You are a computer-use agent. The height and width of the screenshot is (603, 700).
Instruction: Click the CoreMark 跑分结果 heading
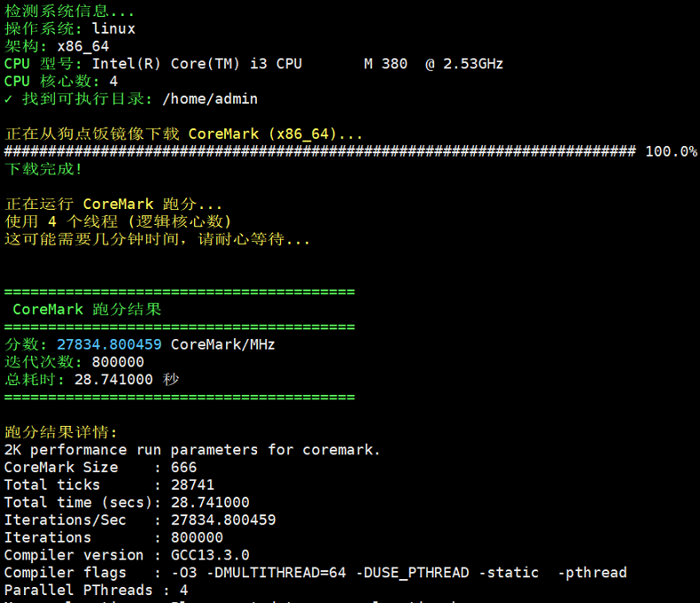(87, 309)
